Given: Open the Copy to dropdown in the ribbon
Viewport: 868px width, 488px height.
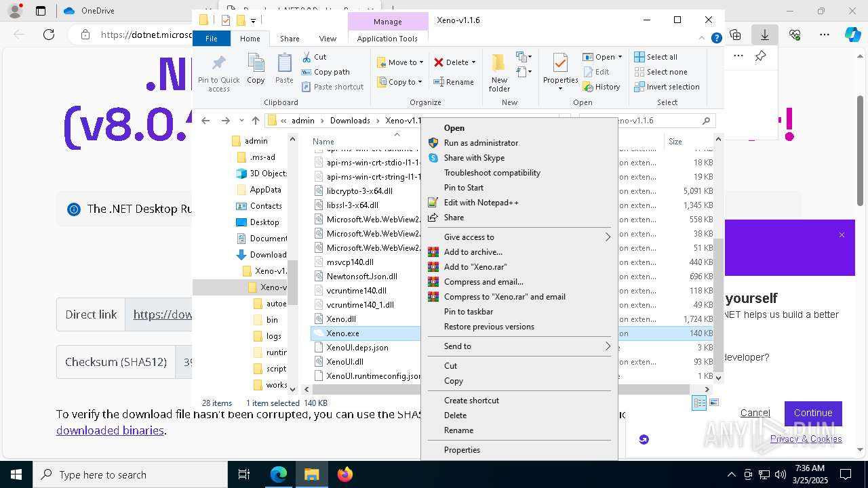Looking at the screenshot, I should click(x=400, y=82).
